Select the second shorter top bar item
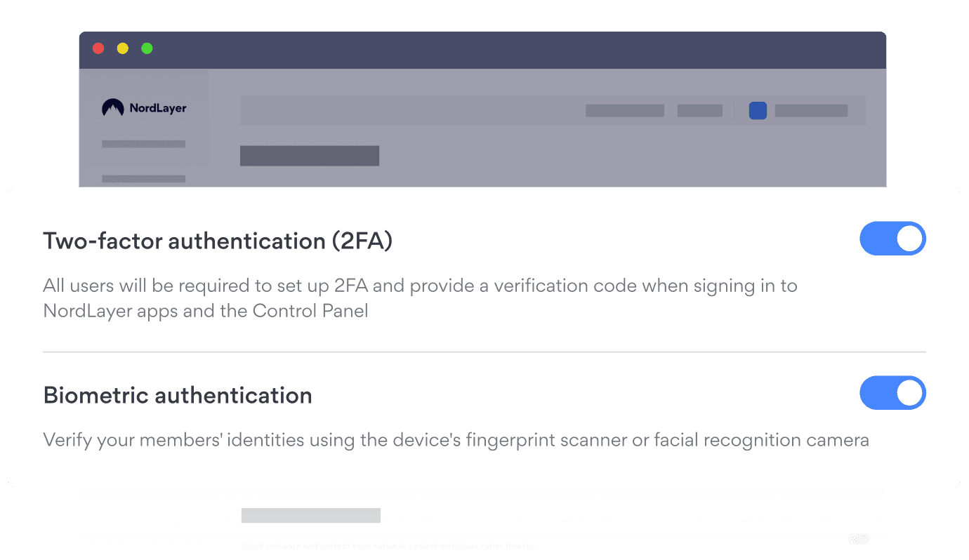 (x=699, y=111)
